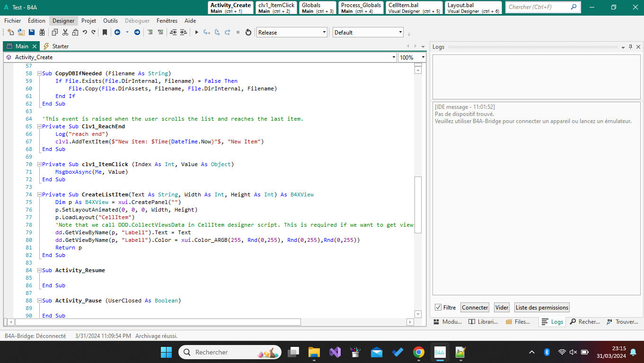Viewport: 644px width, 363px height.
Task: Open Visual Studio from the taskbar
Action: tap(335, 352)
